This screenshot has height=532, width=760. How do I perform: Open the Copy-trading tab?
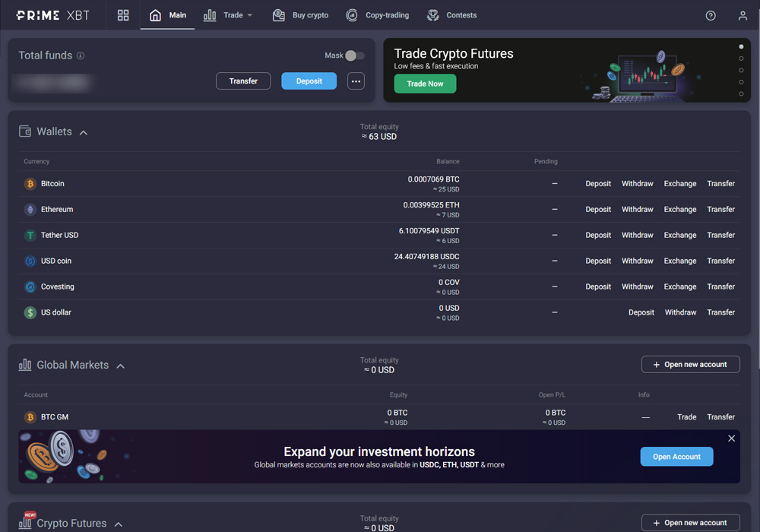[377, 15]
